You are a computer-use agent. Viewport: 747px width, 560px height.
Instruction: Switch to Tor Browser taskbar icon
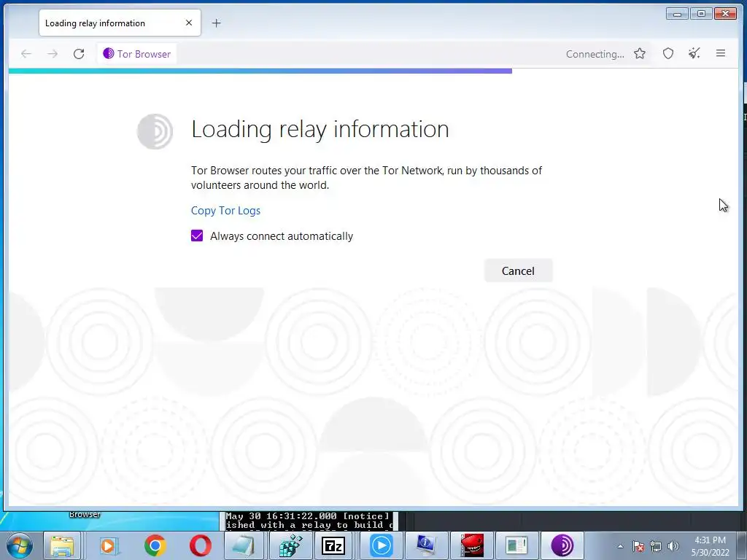(x=562, y=545)
